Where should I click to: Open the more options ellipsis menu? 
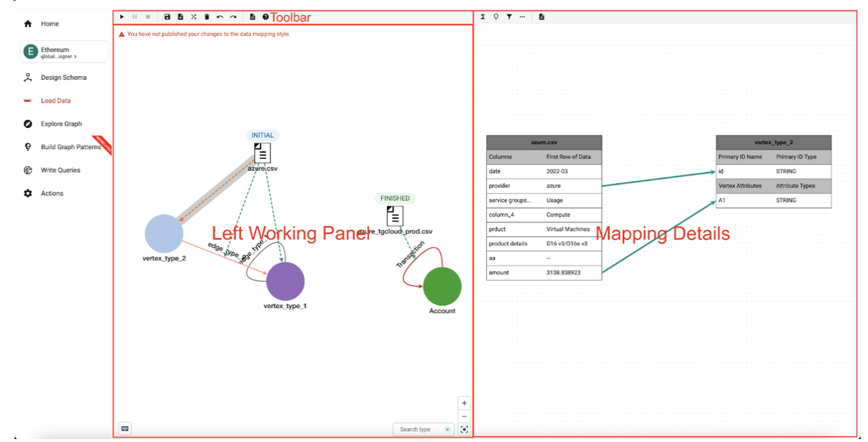tap(522, 16)
